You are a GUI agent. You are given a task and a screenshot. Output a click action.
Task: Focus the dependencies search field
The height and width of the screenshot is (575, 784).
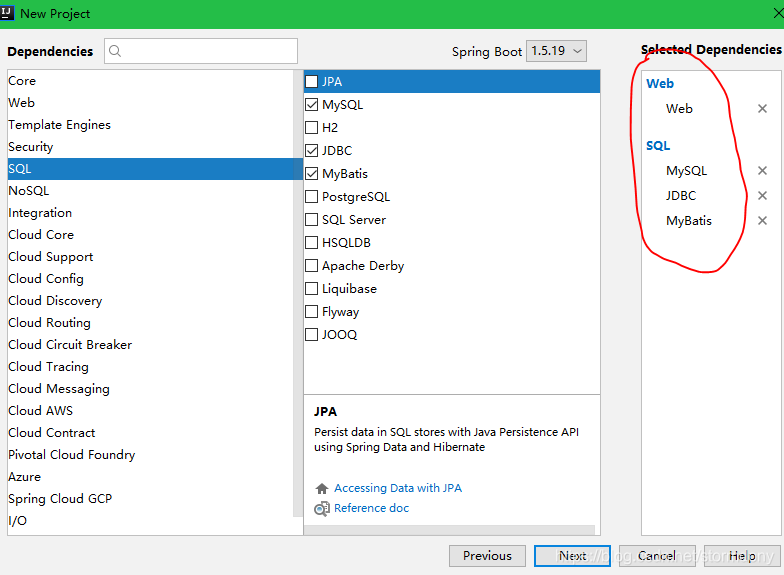[x=201, y=51]
